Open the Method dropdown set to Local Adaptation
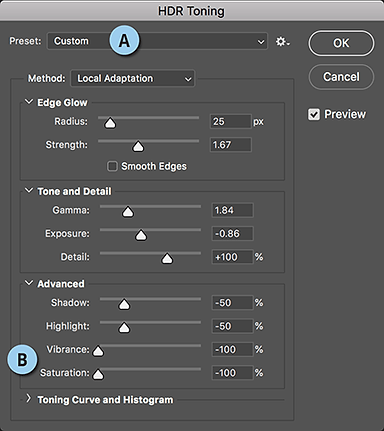 pyautogui.click(x=132, y=78)
